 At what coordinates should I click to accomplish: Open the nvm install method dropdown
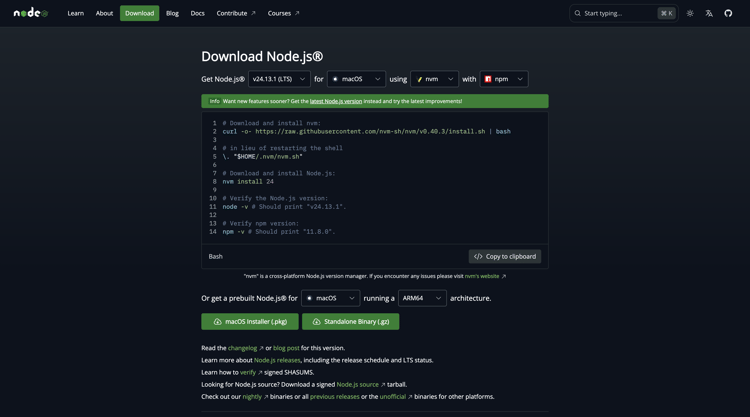[434, 79]
